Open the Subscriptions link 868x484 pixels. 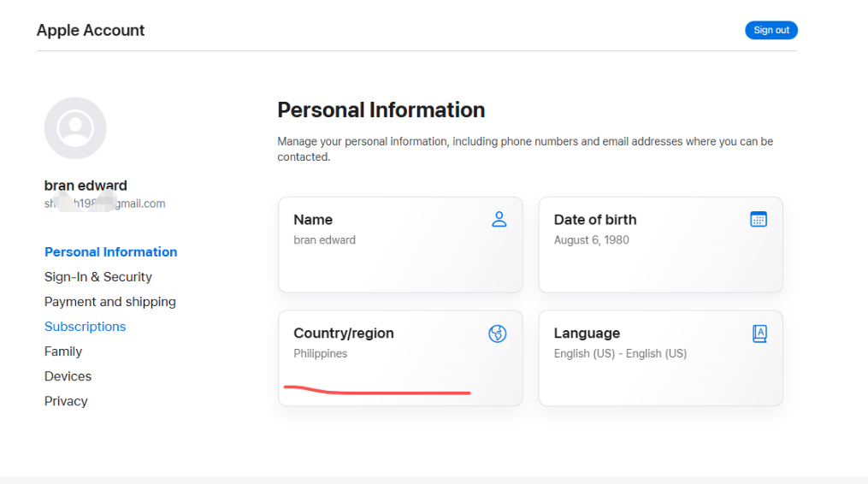click(x=86, y=327)
